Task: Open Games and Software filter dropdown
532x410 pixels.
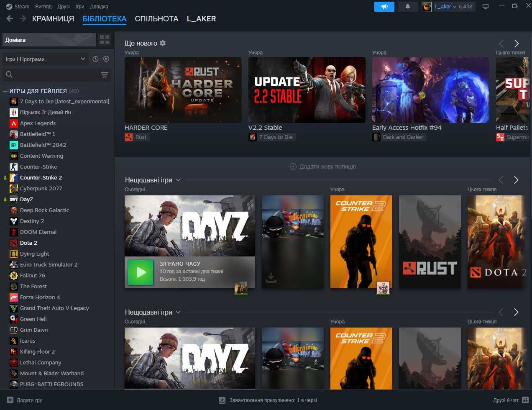Action: (45, 59)
